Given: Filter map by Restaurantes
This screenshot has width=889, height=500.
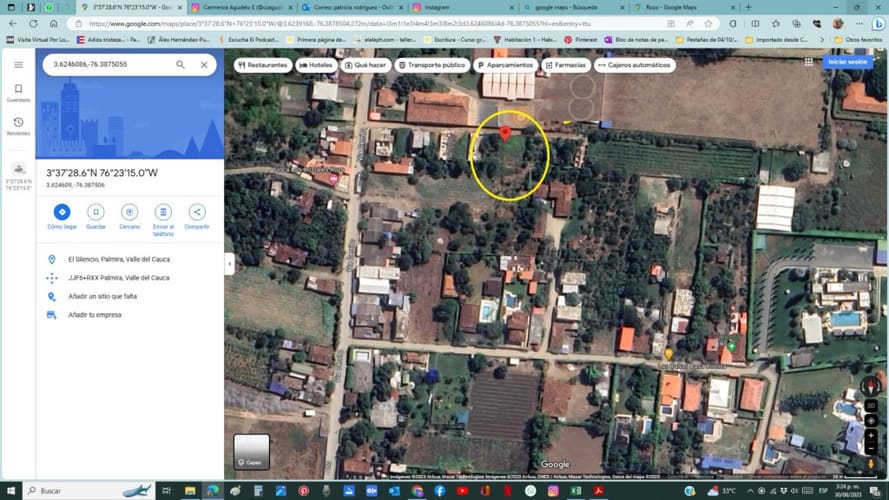Looking at the screenshot, I should pyautogui.click(x=263, y=65).
